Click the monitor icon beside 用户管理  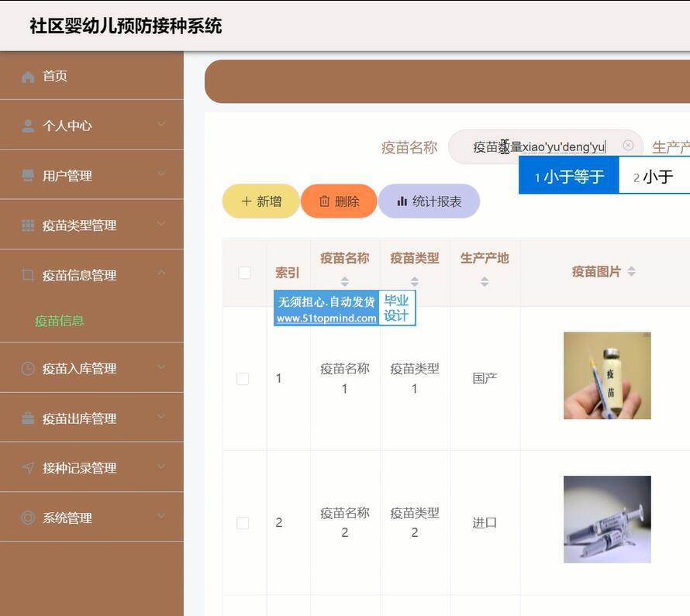(28, 176)
